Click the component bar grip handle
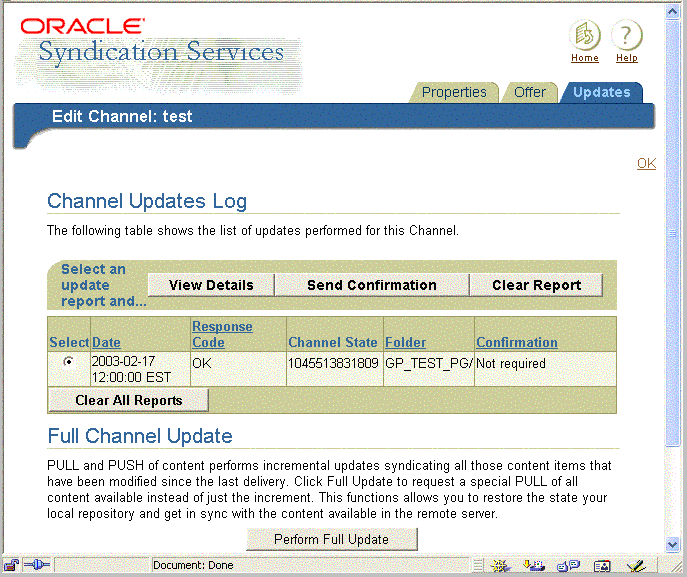Screen dimensions: 687x577 tap(478, 566)
